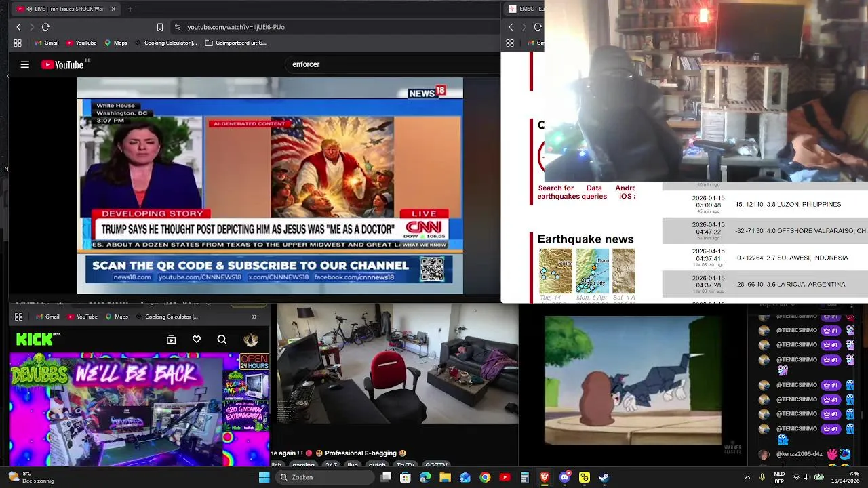Open the Mon, 6 Apr earthquake news thumbnail
The width and height of the screenshot is (868, 488).
592,271
